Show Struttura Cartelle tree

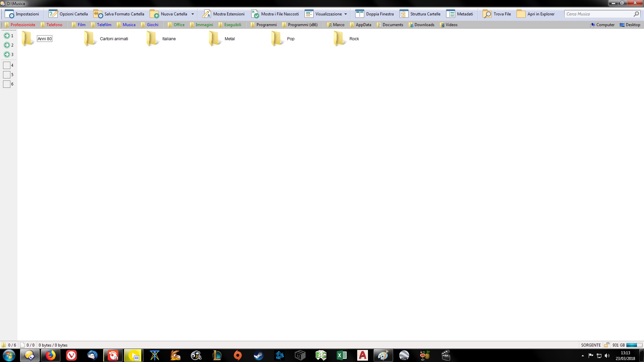pyautogui.click(x=420, y=14)
